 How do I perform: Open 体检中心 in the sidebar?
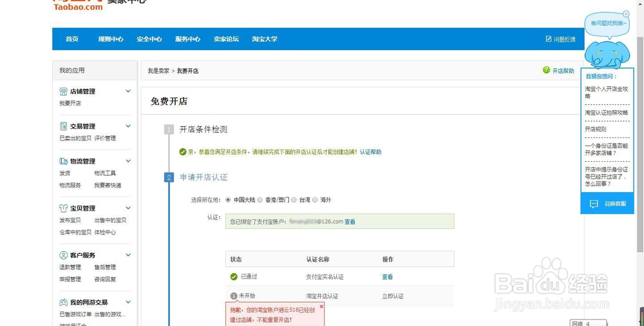click(x=105, y=233)
